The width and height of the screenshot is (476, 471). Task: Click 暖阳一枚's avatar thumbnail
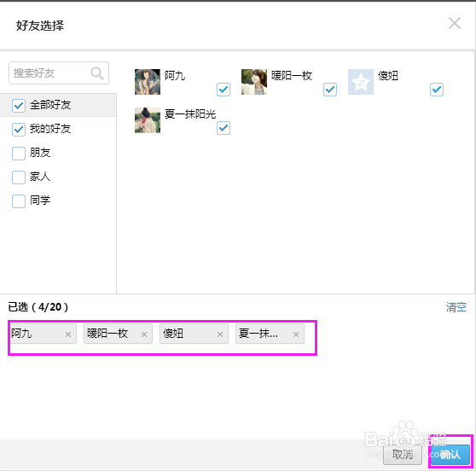point(254,82)
